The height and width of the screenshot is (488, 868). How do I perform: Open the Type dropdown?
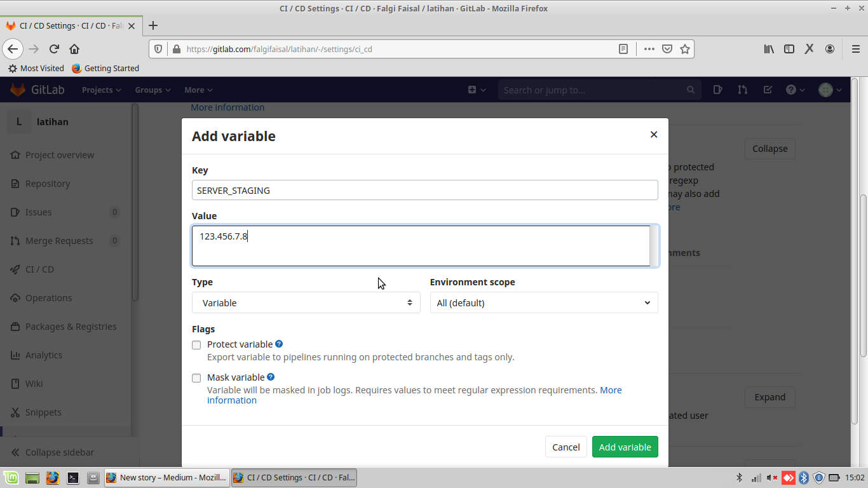click(306, 302)
